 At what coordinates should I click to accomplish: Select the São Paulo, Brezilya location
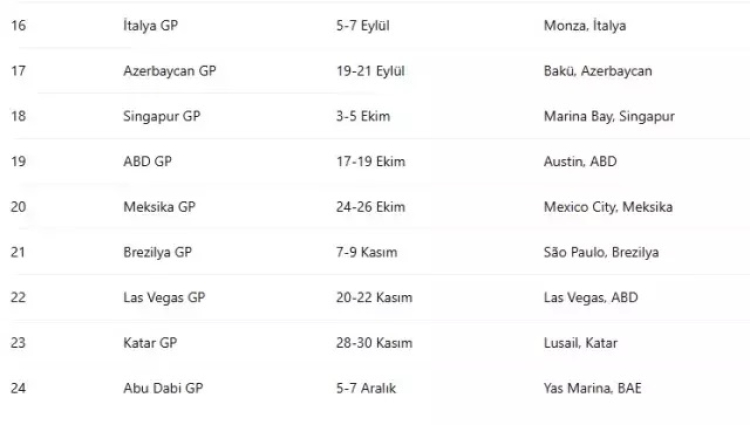tap(601, 252)
